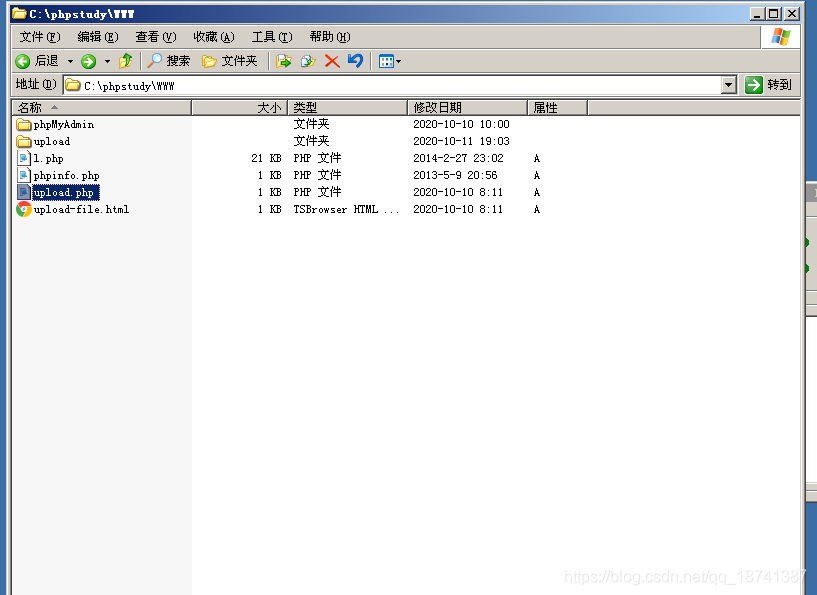
Task: Close the explorer window
Action: pos(792,14)
